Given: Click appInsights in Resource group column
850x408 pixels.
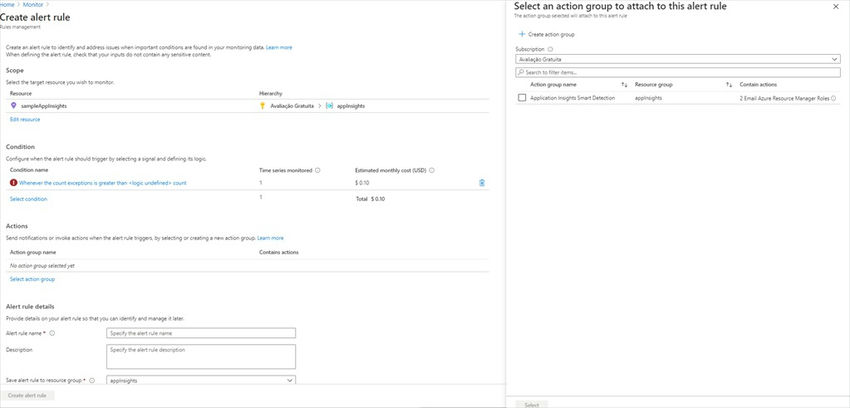Looking at the screenshot, I should (x=648, y=98).
